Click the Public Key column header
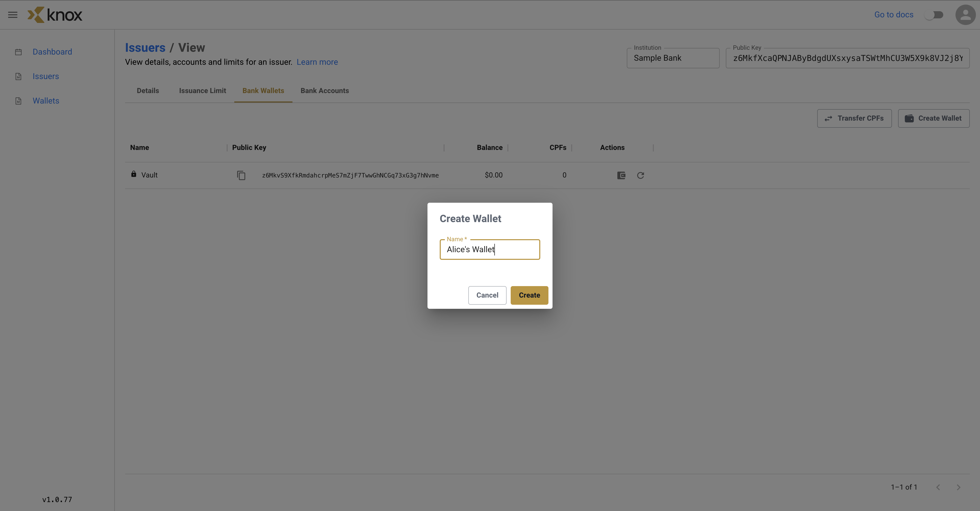 [249, 148]
